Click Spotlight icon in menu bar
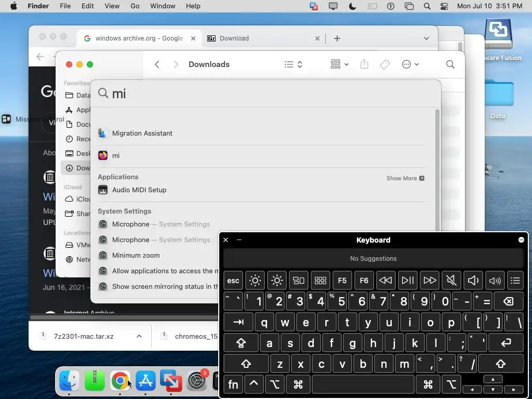The image size is (532, 399). pos(427,6)
